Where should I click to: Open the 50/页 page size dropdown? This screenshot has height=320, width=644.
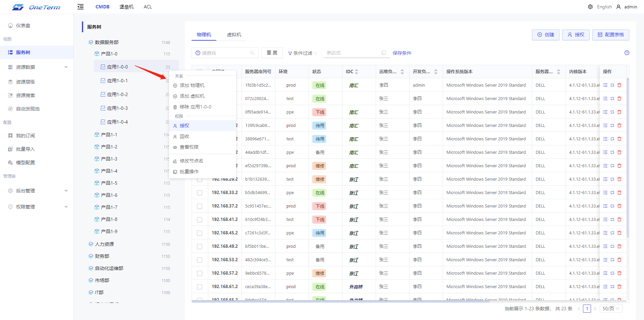click(611, 309)
